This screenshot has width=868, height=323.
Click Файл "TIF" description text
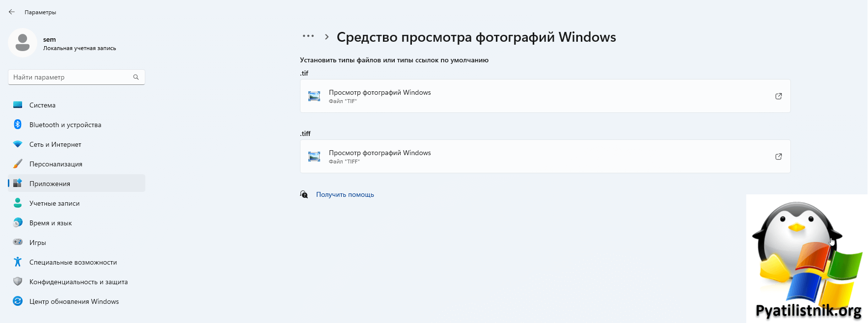(x=343, y=101)
